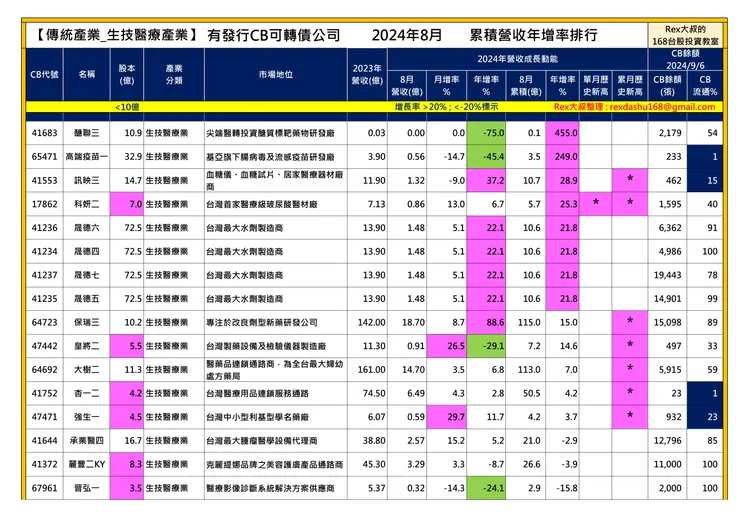740x523 pixels.
Task: Click CB code 65471
Action: [44, 157]
